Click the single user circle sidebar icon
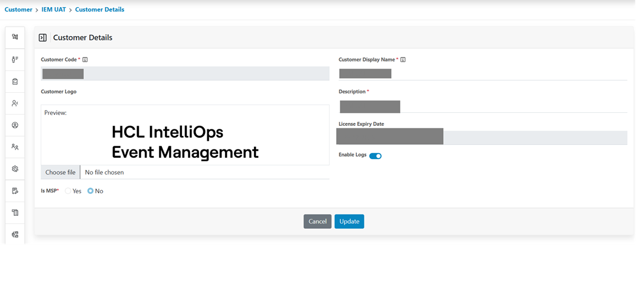The image size is (644, 308). 15,125
